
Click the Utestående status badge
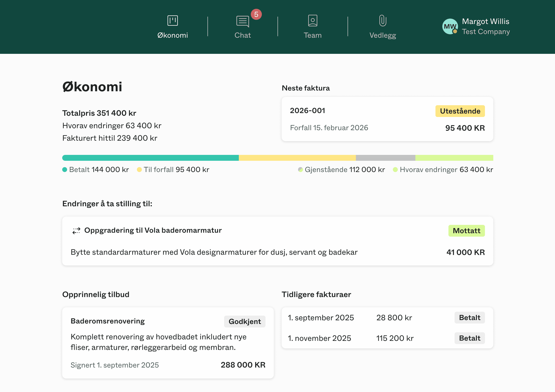tap(460, 111)
